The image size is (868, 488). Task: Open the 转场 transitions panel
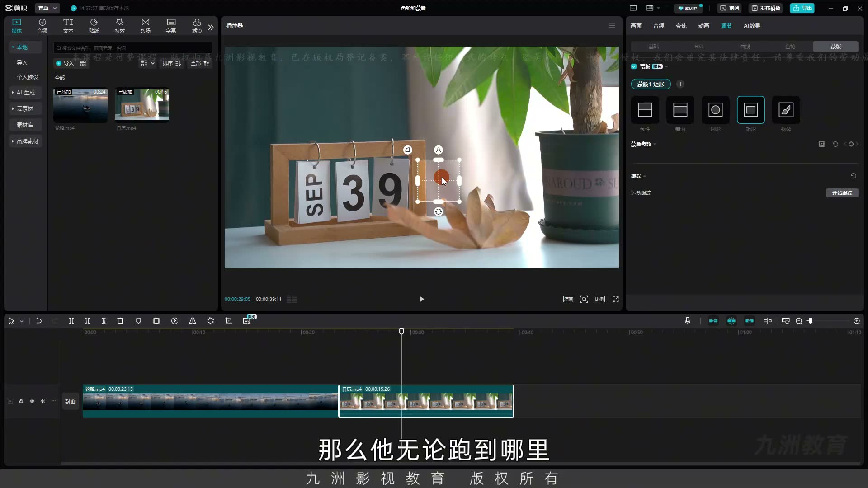[x=146, y=26]
